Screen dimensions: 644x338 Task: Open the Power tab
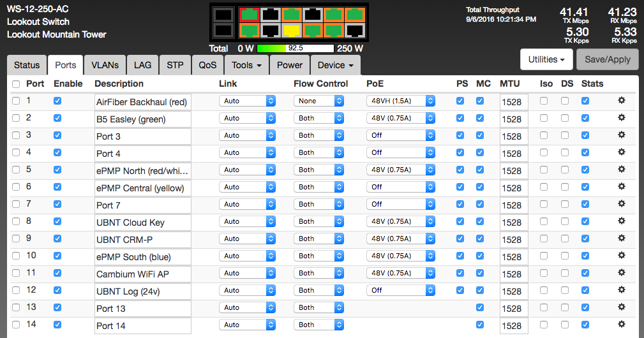[289, 65]
